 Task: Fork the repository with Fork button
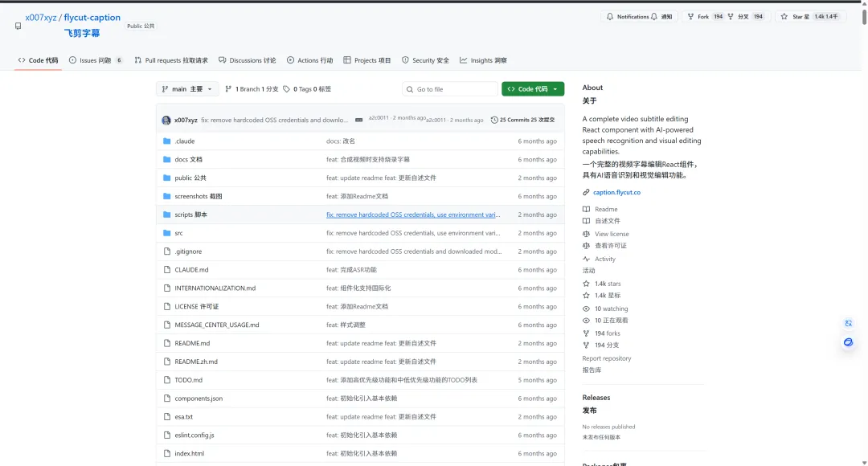coord(725,17)
